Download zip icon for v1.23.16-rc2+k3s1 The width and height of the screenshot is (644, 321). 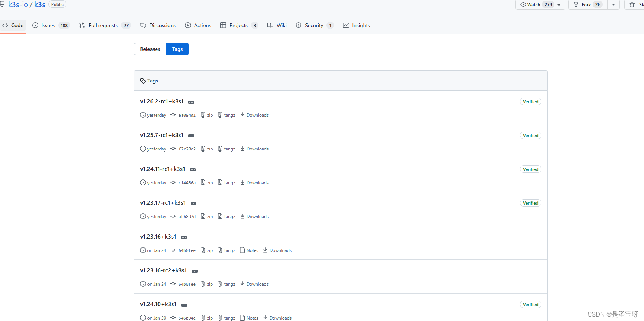click(203, 284)
